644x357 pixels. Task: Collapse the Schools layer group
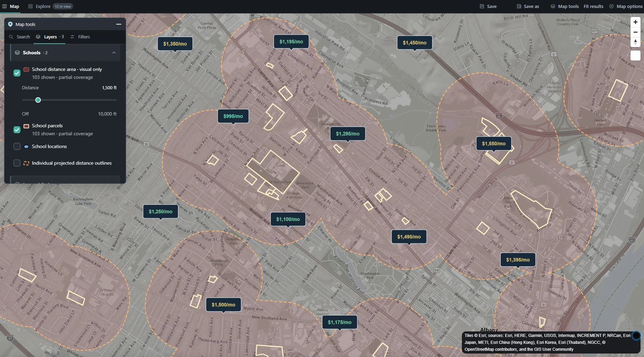coord(114,53)
